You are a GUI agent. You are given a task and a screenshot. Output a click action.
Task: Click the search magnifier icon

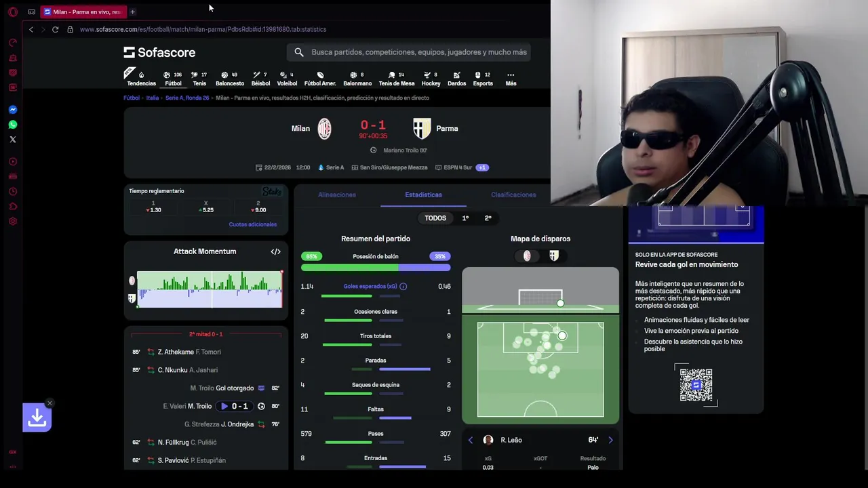coord(299,52)
